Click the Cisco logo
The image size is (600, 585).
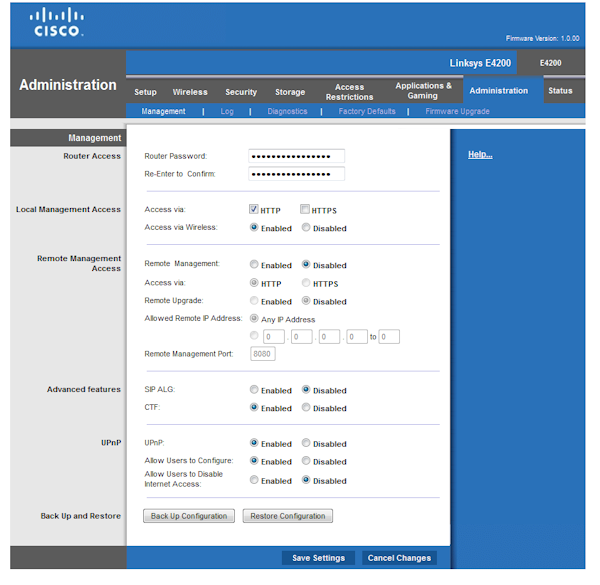coord(58,23)
